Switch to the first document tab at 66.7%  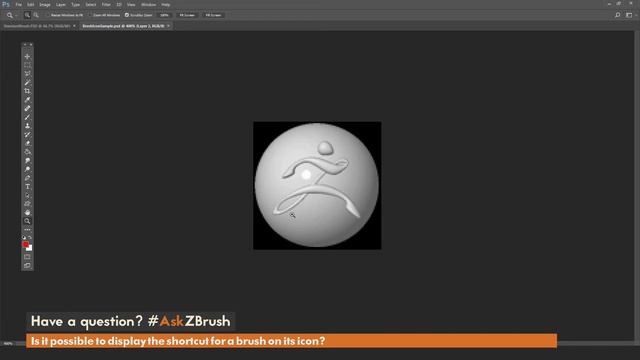point(37,26)
